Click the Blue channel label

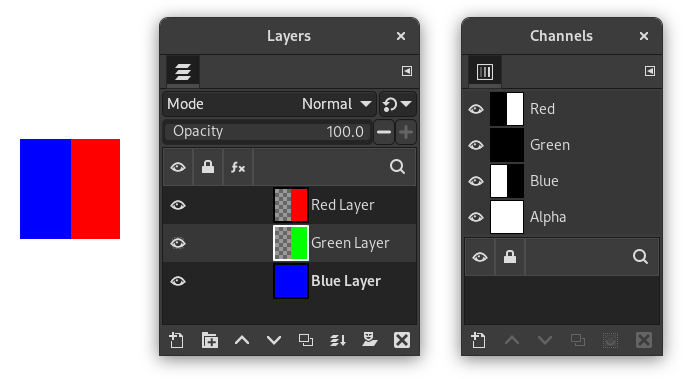[x=544, y=181]
